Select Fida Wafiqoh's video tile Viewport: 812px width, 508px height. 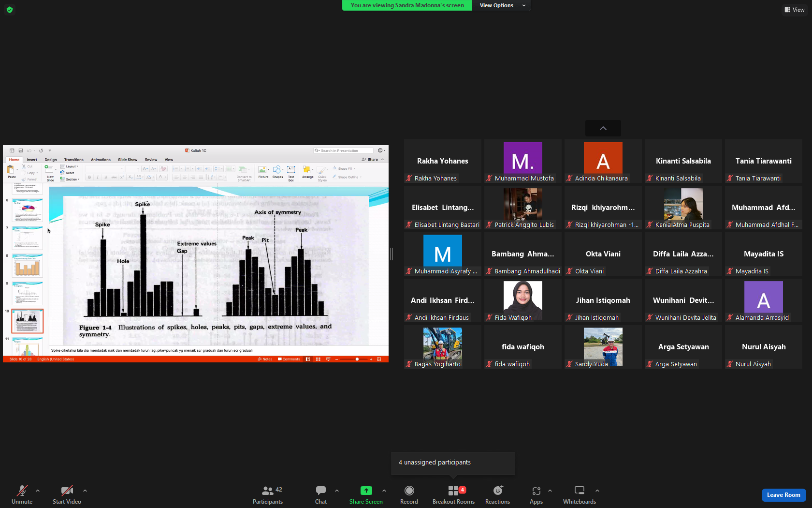click(523, 300)
